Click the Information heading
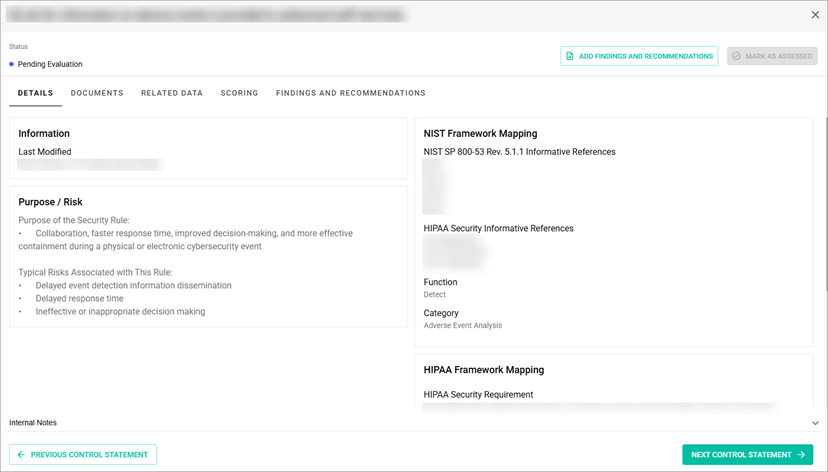The width and height of the screenshot is (828, 472). click(44, 134)
